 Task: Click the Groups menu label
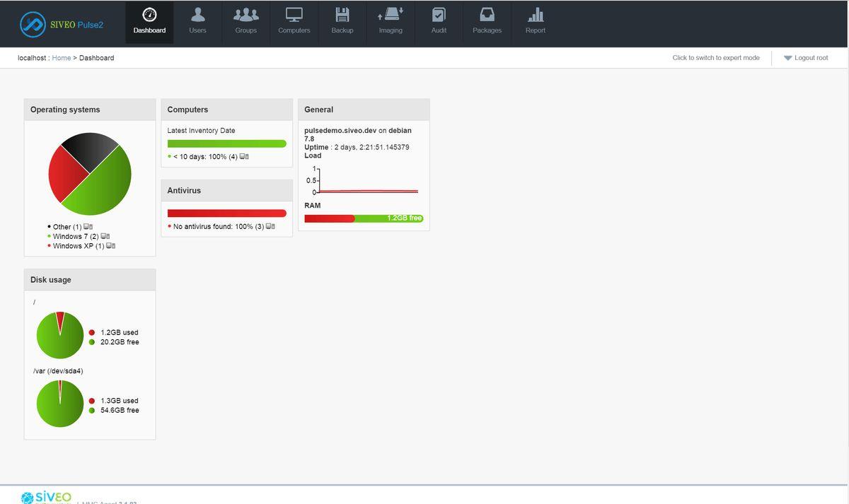(x=246, y=30)
